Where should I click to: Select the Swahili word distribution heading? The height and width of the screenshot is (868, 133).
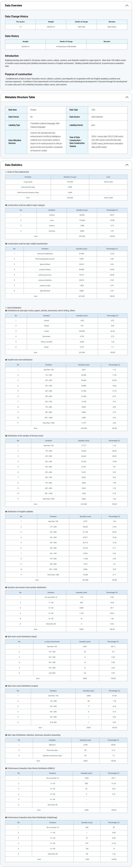(x=20, y=360)
